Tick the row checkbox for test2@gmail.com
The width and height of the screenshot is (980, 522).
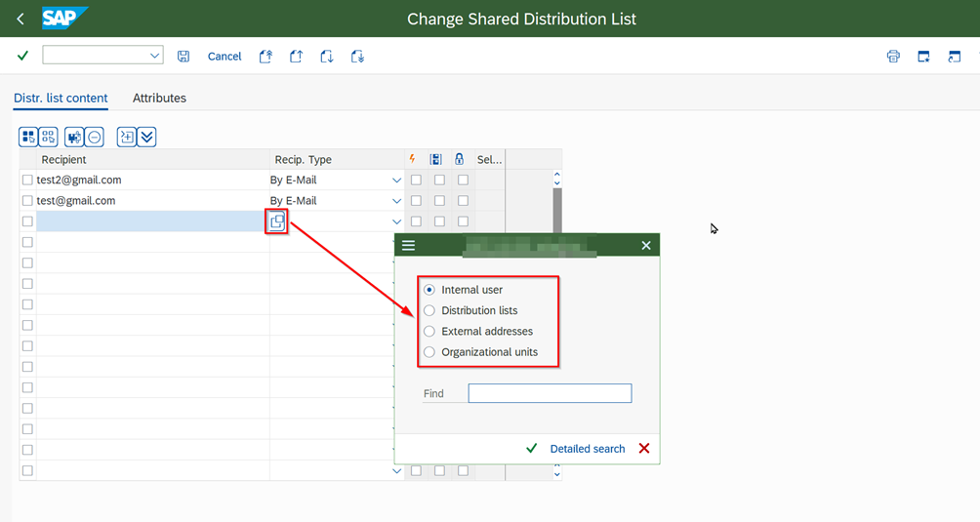pyautogui.click(x=27, y=181)
